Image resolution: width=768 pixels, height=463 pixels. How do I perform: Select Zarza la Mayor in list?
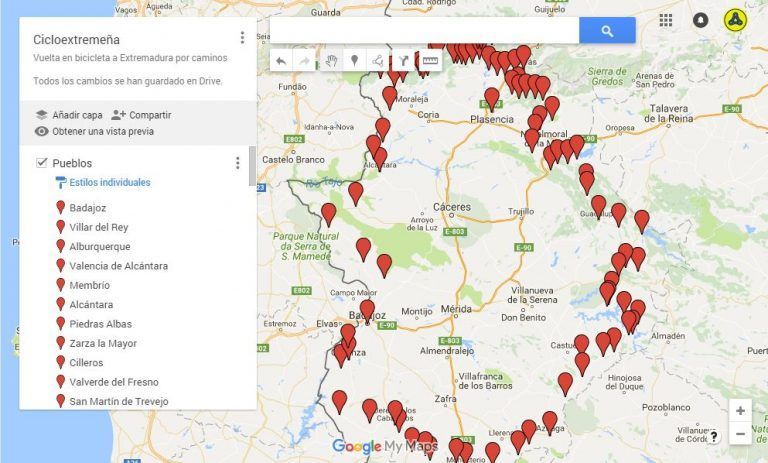tap(103, 343)
